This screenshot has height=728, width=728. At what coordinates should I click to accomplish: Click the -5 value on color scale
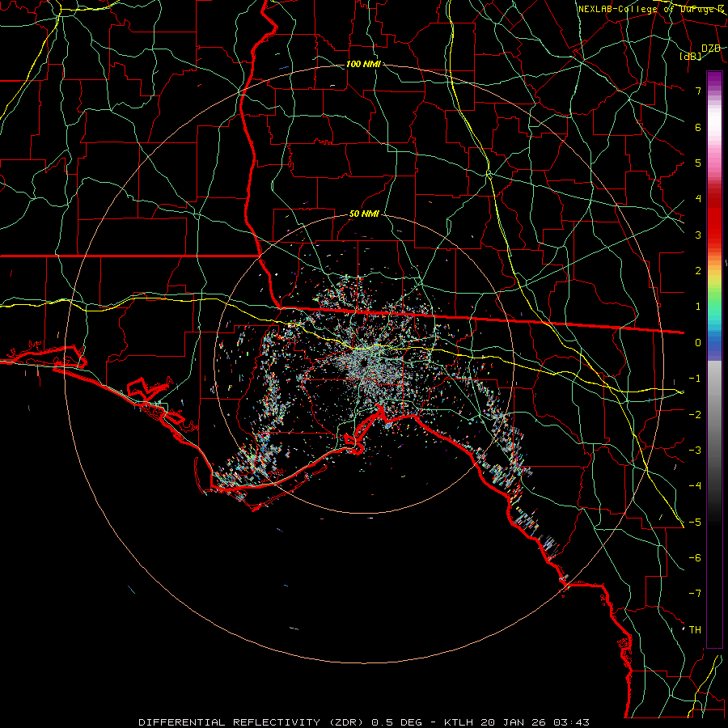pos(695,522)
